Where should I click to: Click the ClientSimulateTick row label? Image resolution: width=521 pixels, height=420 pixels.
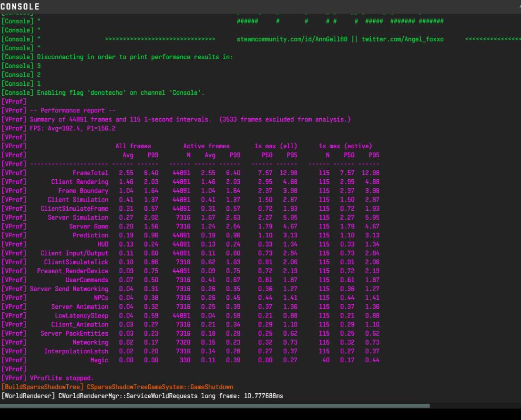(x=76, y=262)
